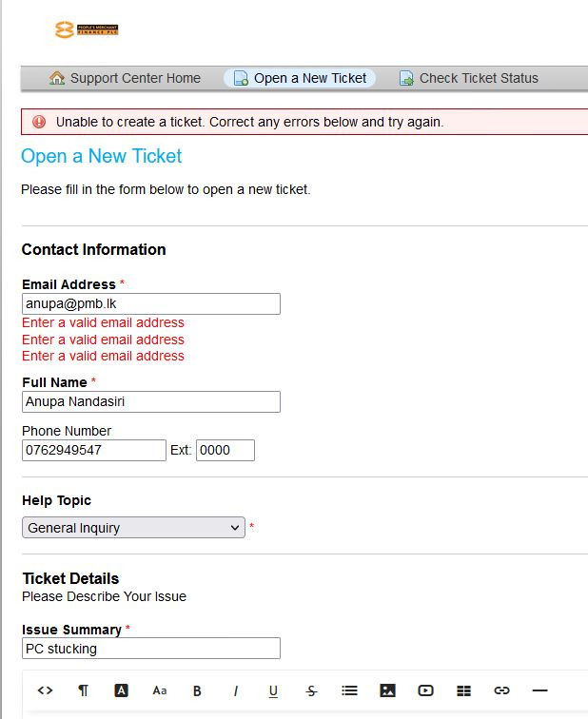Screen dimensions: 588x719
Task: Click the Email Address input field
Action: (x=151, y=303)
